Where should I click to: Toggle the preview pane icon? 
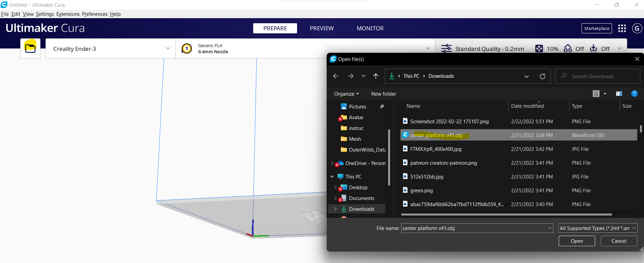pos(619,94)
